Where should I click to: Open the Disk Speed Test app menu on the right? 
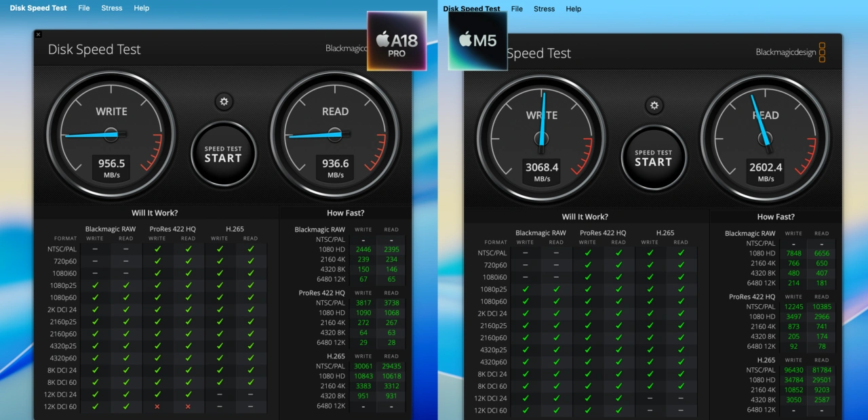tap(471, 9)
